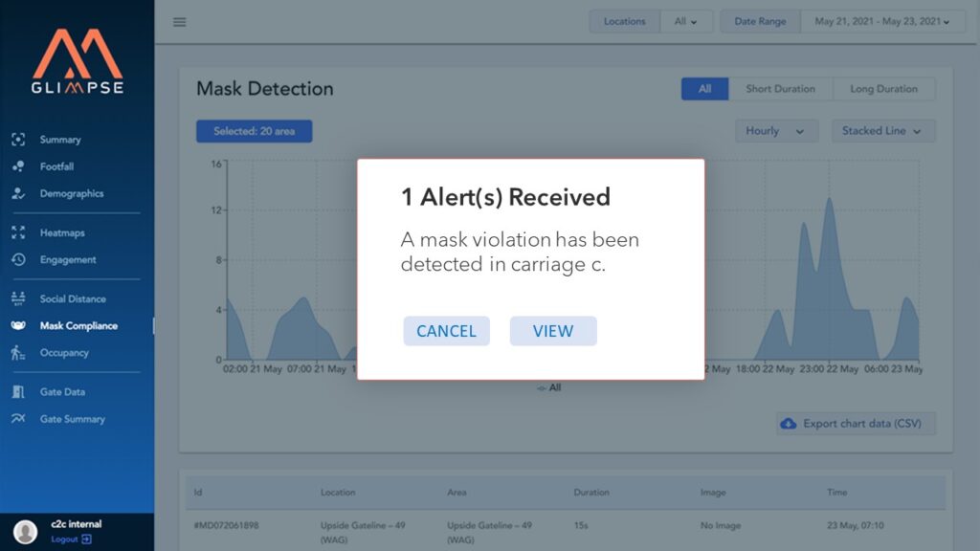Switch to Short Duration filter
The height and width of the screenshot is (551, 980).
(x=780, y=89)
